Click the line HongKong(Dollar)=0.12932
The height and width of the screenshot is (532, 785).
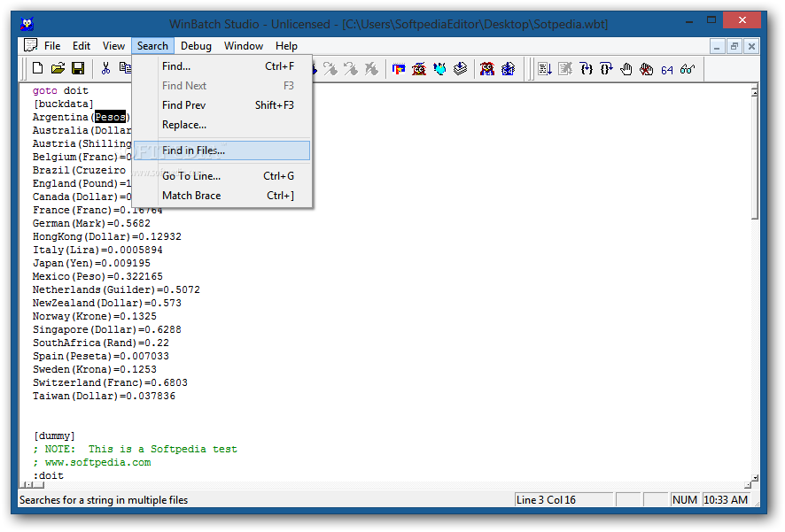tap(107, 236)
